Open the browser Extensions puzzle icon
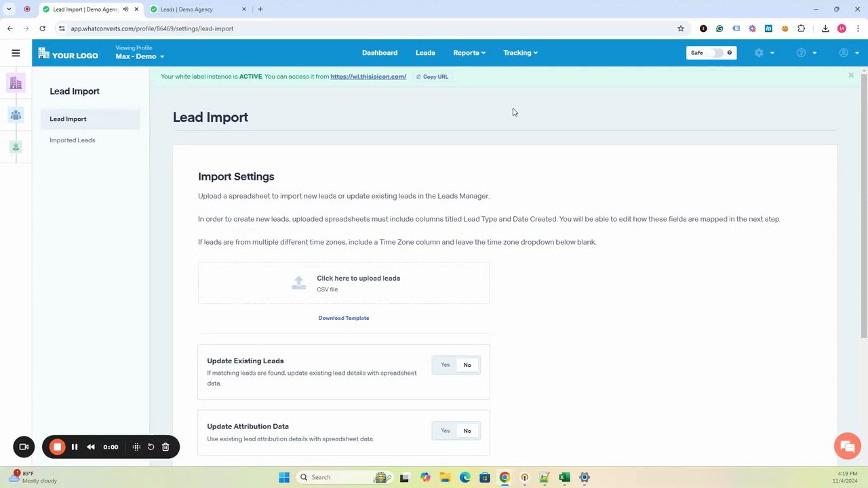The width and height of the screenshot is (868, 488). [x=802, y=28]
